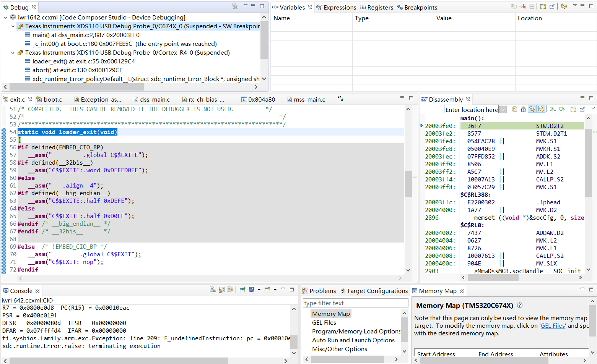
Task: Open the 'GEL Files' hyperlink
Action: tap(552, 326)
